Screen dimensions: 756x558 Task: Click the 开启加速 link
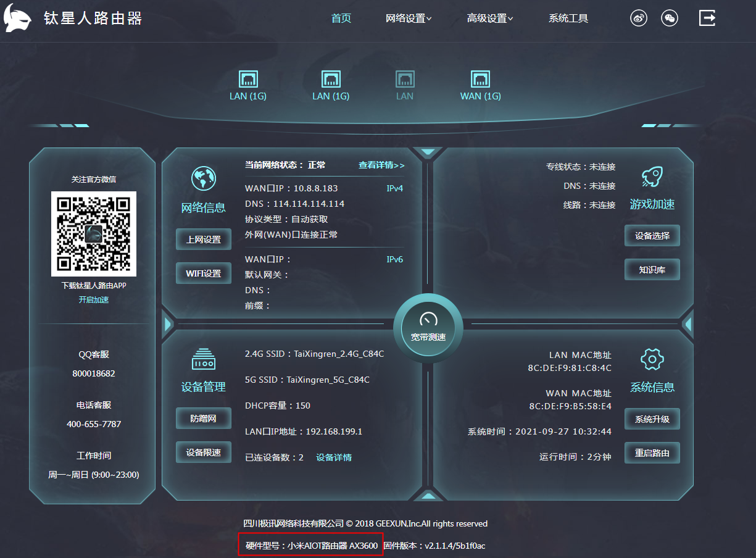(x=93, y=299)
